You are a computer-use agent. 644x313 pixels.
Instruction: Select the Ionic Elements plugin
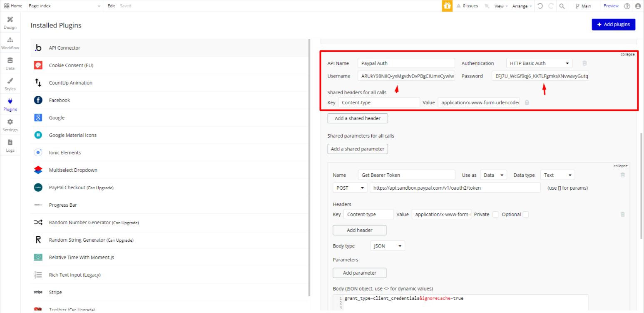click(x=169, y=153)
